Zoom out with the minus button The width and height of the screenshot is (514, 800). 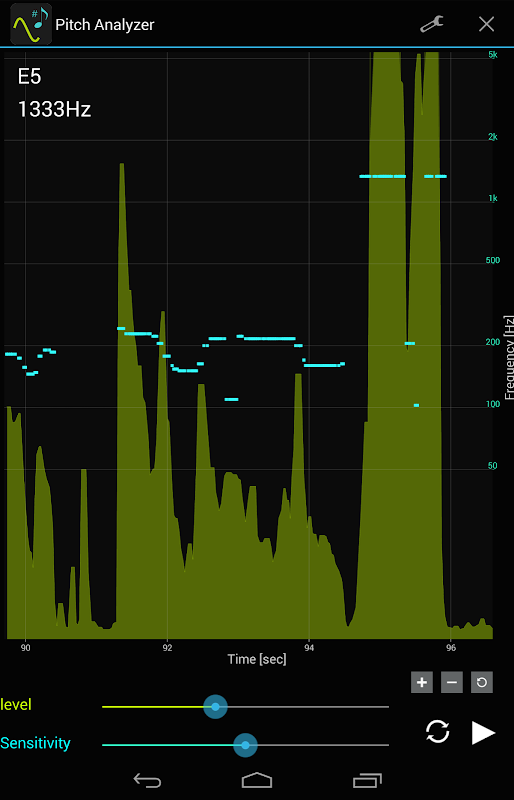[452, 682]
